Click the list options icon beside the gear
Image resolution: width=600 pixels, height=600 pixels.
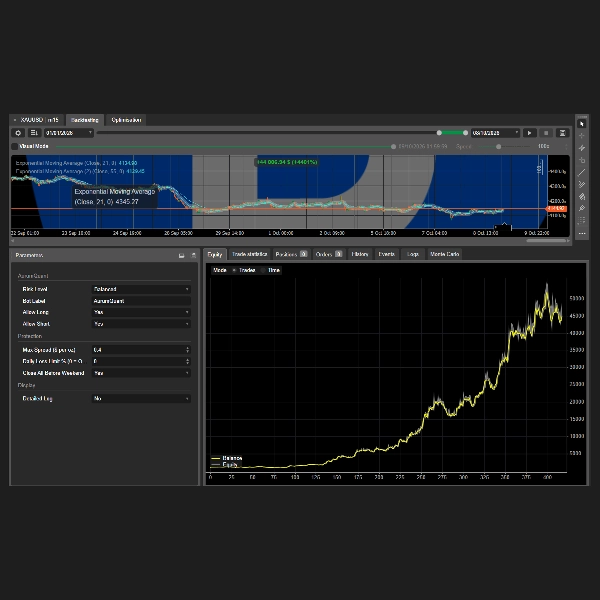(x=34, y=133)
